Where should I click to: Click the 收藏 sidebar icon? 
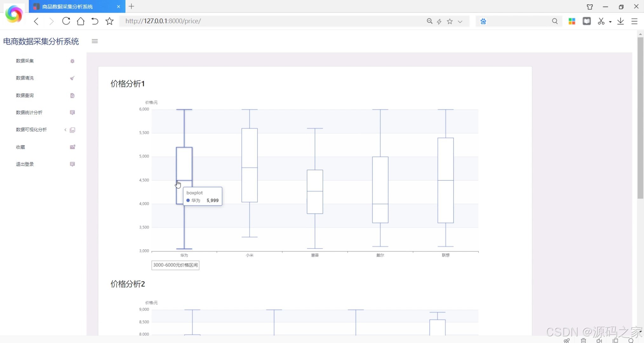72,147
